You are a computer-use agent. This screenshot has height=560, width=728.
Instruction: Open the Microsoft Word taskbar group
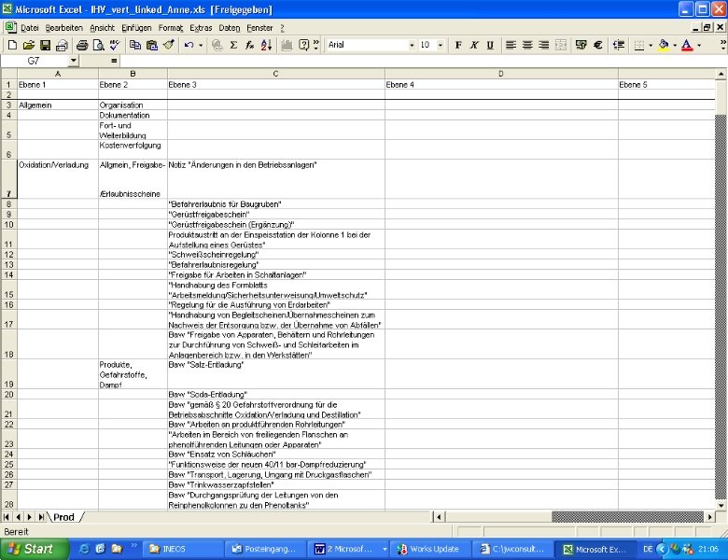[348, 549]
